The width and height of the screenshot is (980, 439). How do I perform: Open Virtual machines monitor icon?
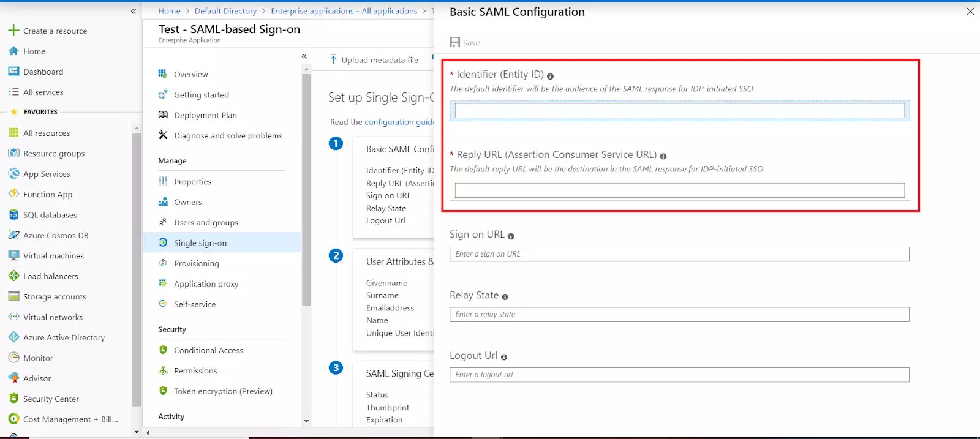coord(13,255)
